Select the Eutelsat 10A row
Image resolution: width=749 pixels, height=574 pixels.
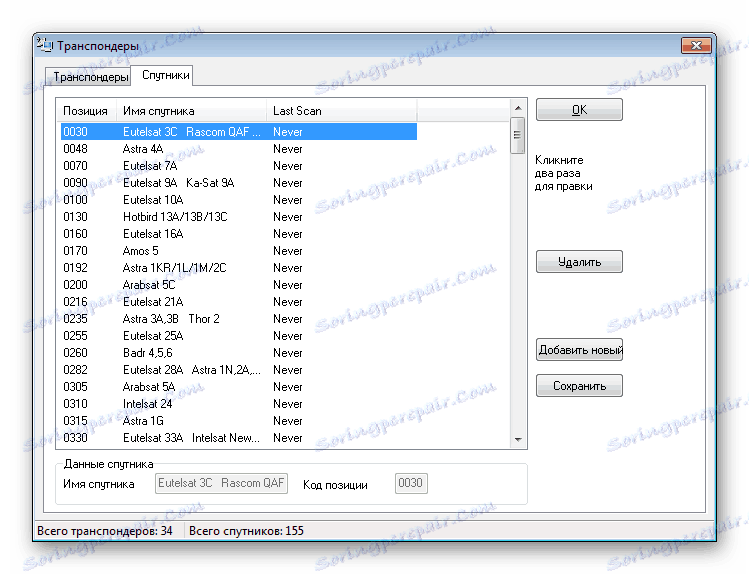coord(239,200)
